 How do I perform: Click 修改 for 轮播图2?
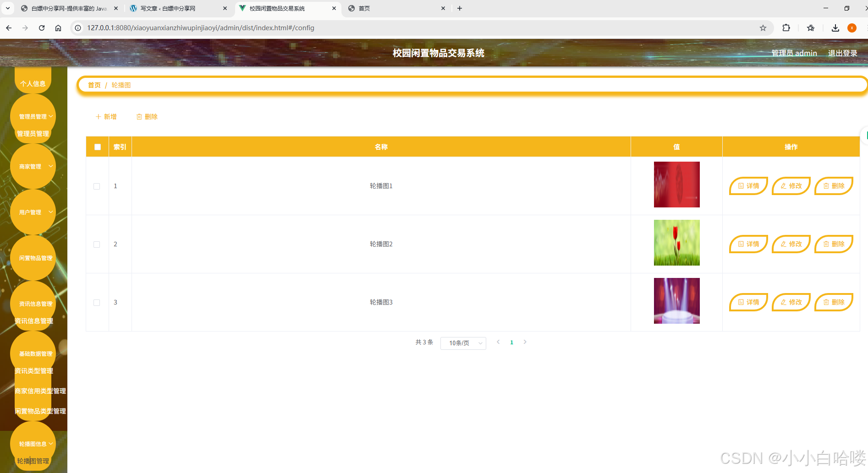[x=791, y=244]
